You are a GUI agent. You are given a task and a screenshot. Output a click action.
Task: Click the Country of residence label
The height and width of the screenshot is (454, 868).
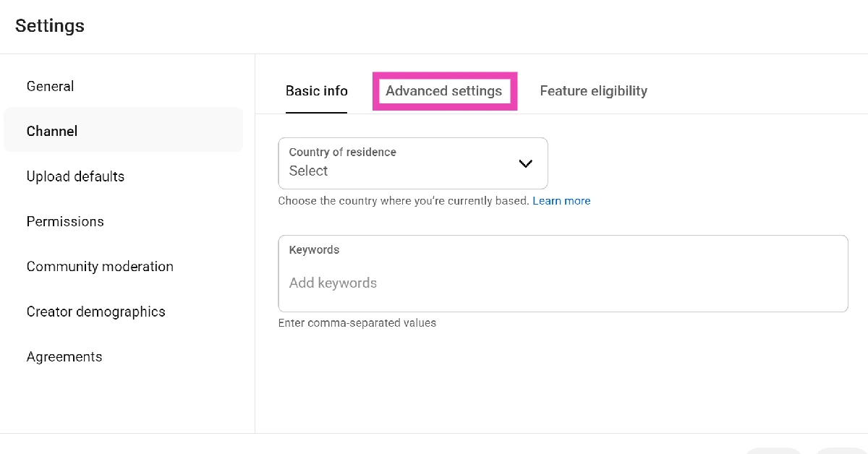click(341, 152)
